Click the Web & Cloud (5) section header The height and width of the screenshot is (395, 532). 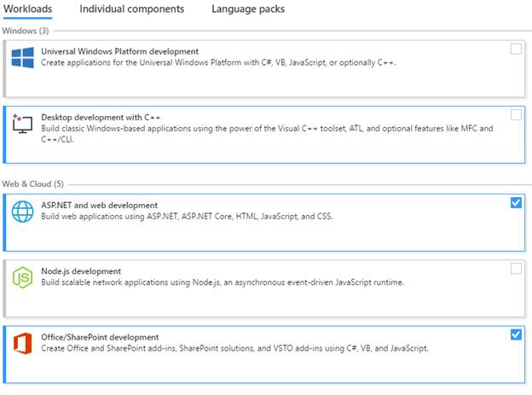click(x=33, y=183)
